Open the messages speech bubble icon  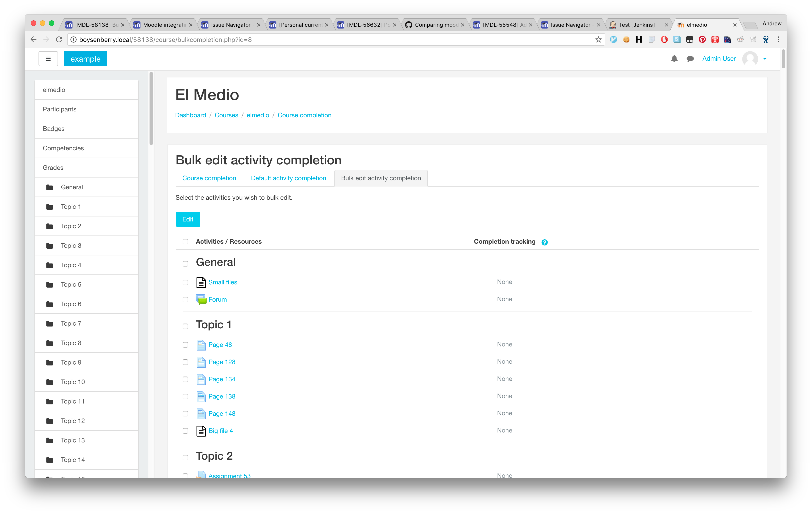point(690,59)
